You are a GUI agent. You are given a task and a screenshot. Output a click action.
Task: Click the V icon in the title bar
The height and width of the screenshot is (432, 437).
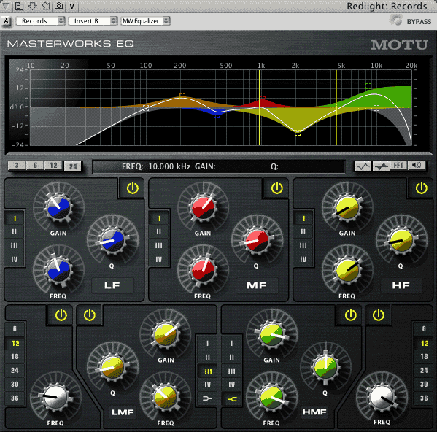[x=72, y=6]
